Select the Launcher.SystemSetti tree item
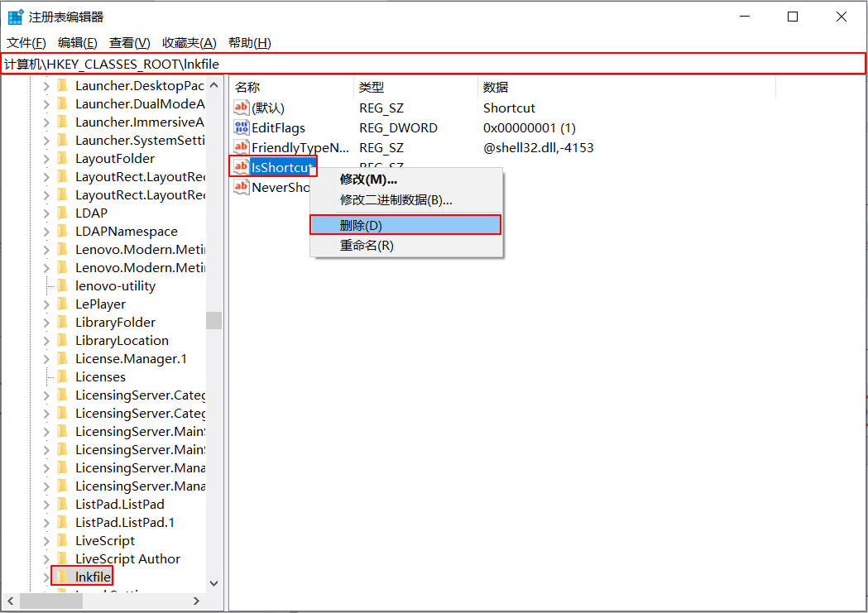 coord(140,140)
